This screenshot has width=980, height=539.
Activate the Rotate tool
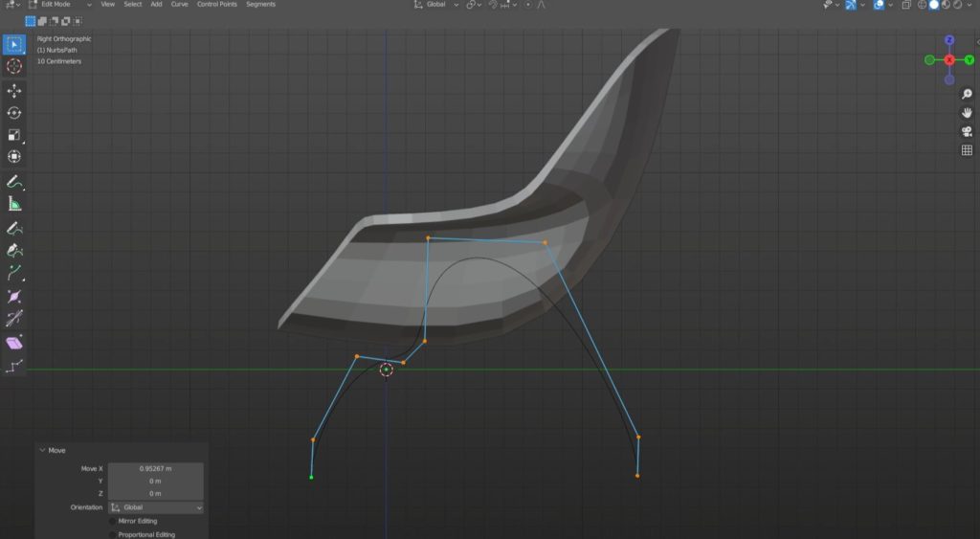(14, 113)
